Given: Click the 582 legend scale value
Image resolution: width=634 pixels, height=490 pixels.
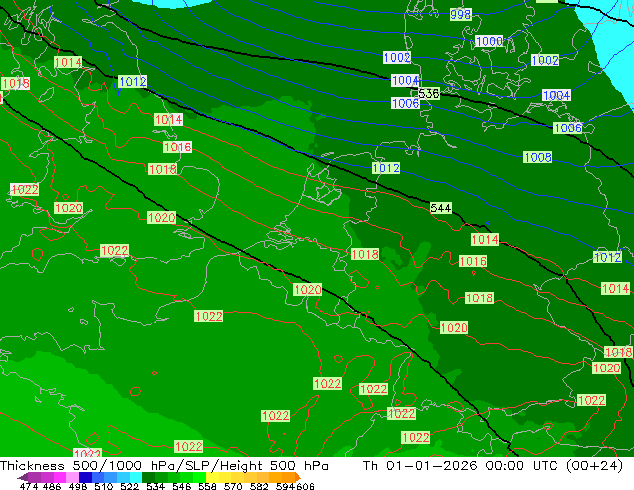Looking at the screenshot, I should point(259,486).
